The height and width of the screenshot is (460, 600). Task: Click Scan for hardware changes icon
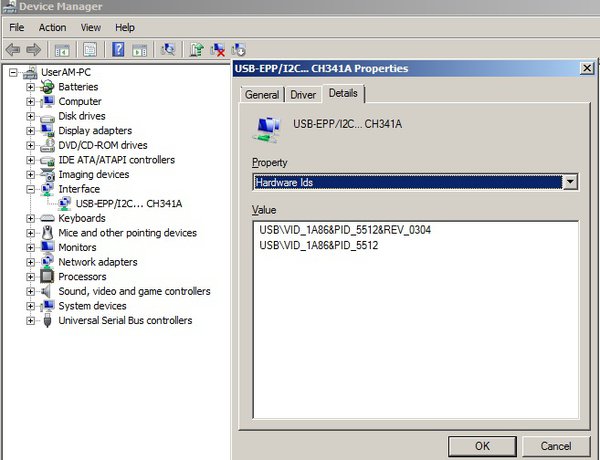pos(168,49)
